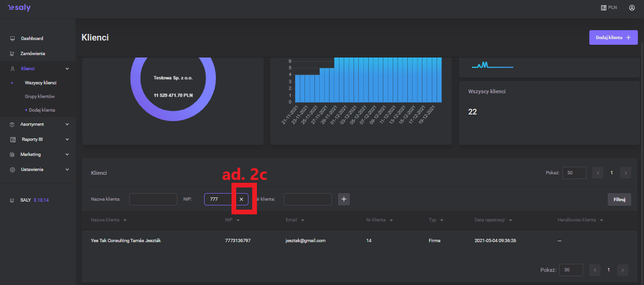Click the Filtruj button
The height and width of the screenshot is (285, 644).
[619, 199]
